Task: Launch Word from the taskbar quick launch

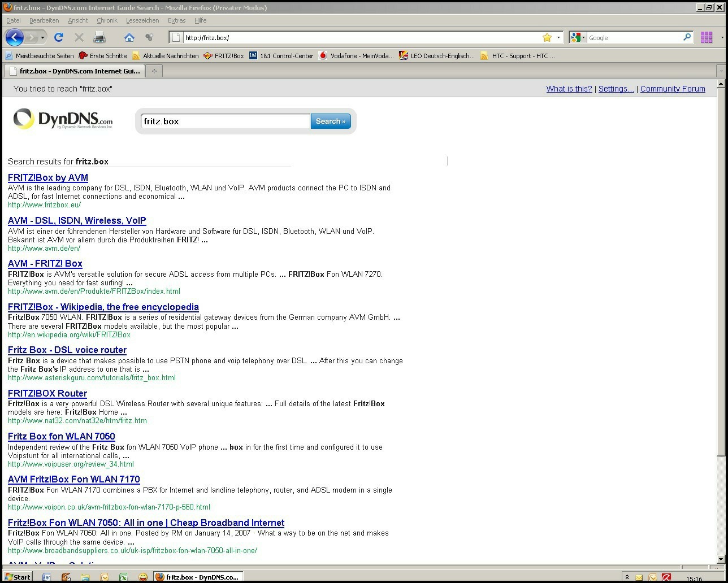Action: pyautogui.click(x=47, y=577)
